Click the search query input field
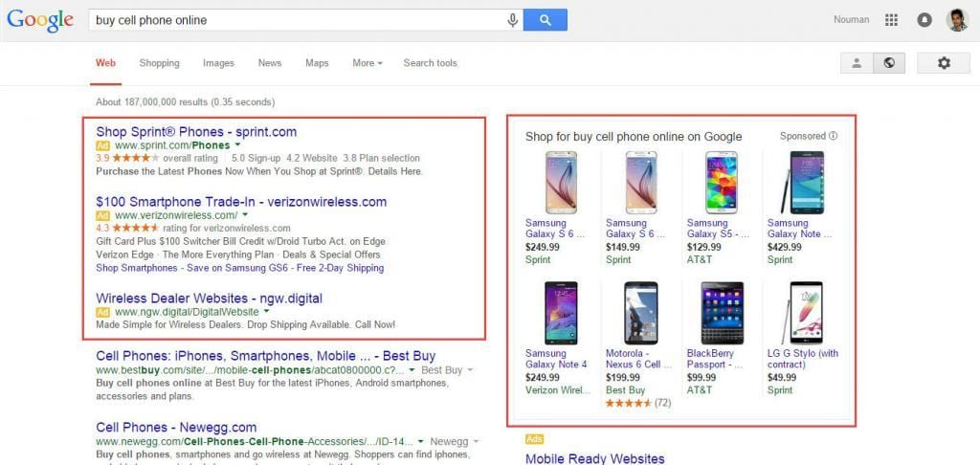980x465 pixels. pyautogui.click(x=297, y=20)
